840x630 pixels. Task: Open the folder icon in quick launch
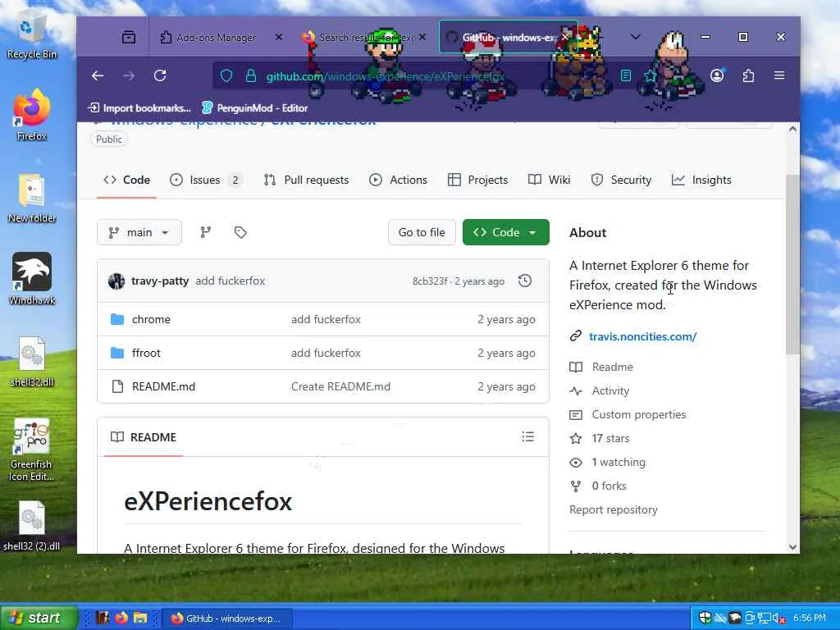[140, 618]
